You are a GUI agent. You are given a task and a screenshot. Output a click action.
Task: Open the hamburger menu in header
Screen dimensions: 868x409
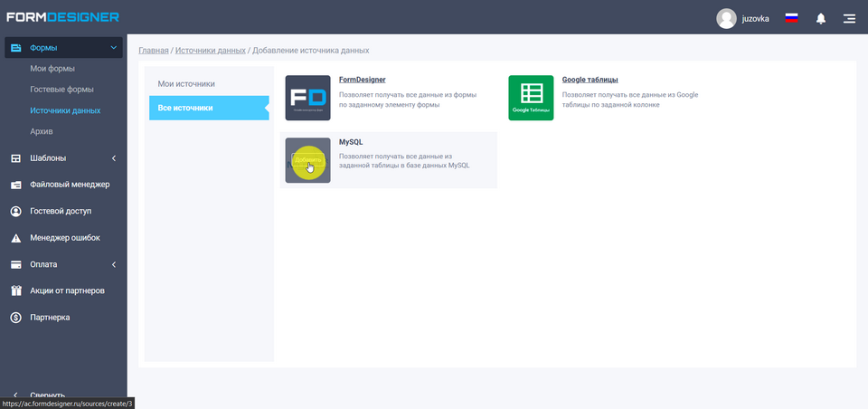849,18
